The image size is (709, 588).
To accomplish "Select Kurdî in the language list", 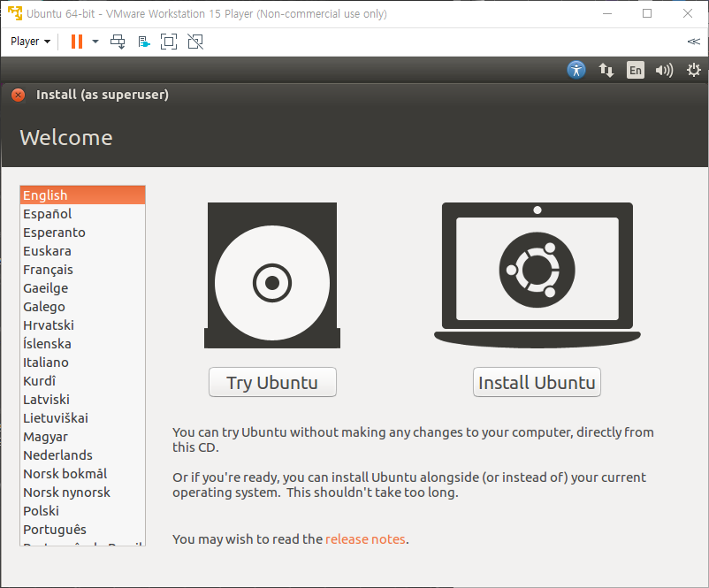I will point(83,380).
